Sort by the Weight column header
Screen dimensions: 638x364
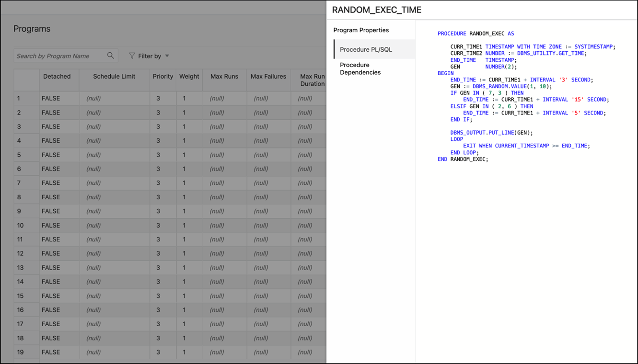pyautogui.click(x=189, y=76)
